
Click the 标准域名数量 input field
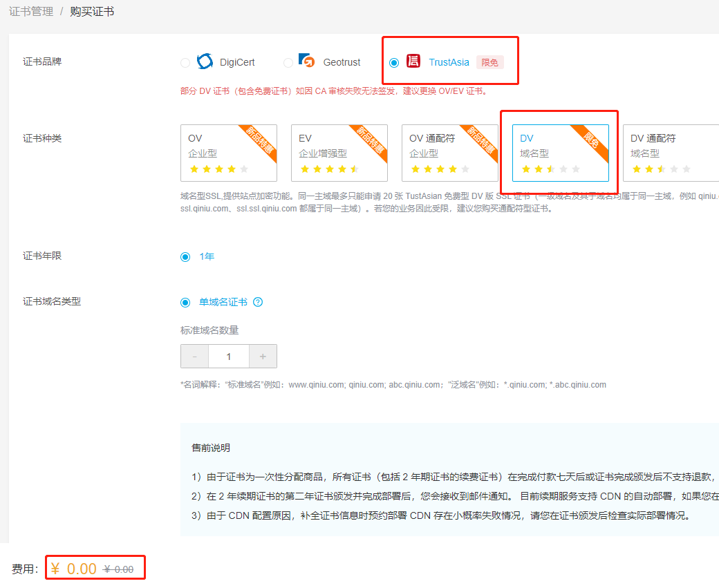[229, 356]
